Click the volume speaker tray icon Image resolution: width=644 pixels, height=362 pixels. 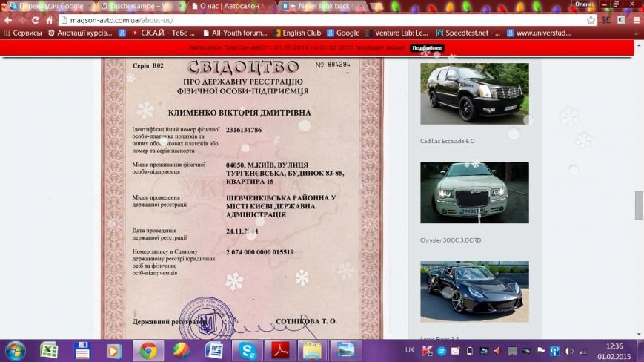(x=568, y=351)
